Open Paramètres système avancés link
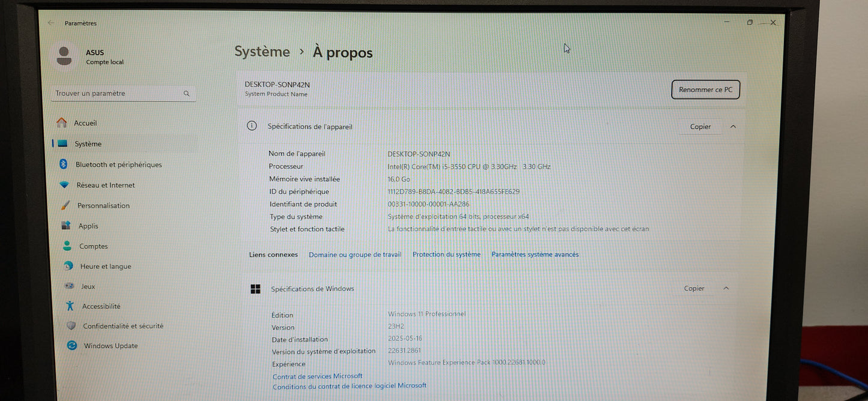The width and height of the screenshot is (868, 401). click(535, 255)
